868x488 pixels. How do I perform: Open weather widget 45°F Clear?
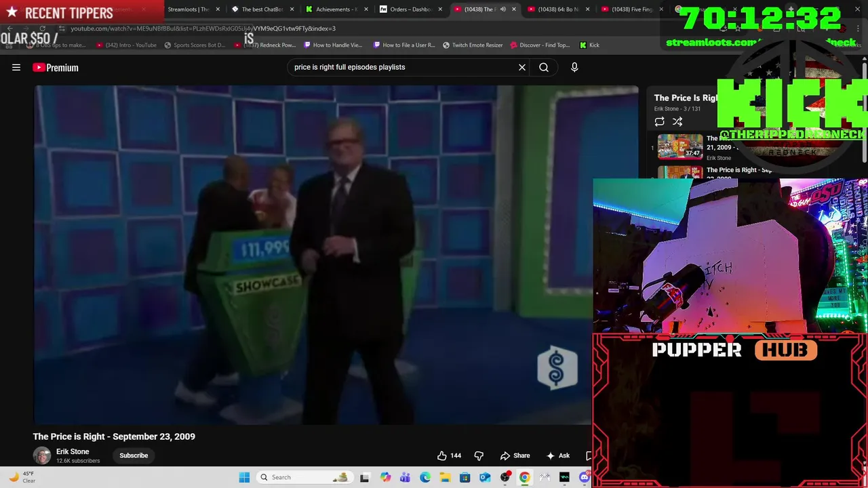point(22,477)
